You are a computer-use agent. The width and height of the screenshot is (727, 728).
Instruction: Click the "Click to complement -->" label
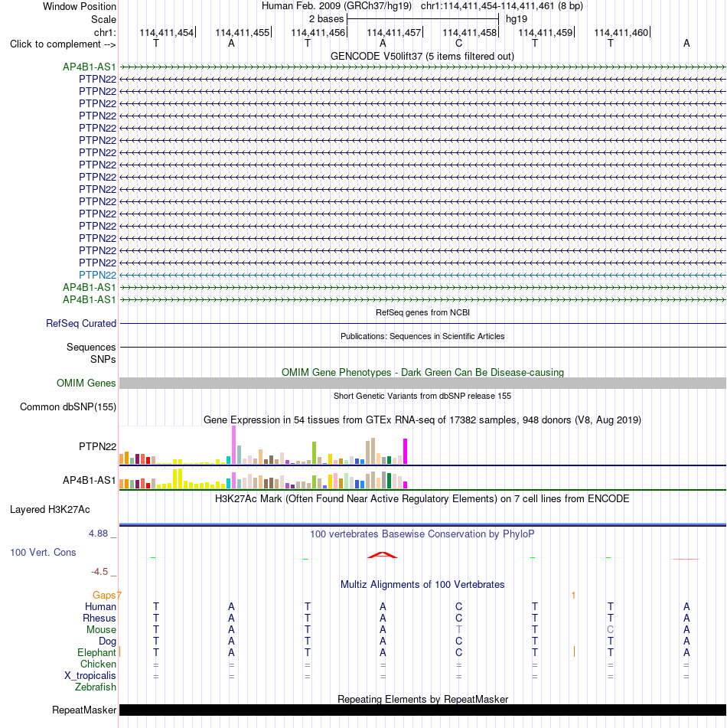pyautogui.click(x=63, y=44)
